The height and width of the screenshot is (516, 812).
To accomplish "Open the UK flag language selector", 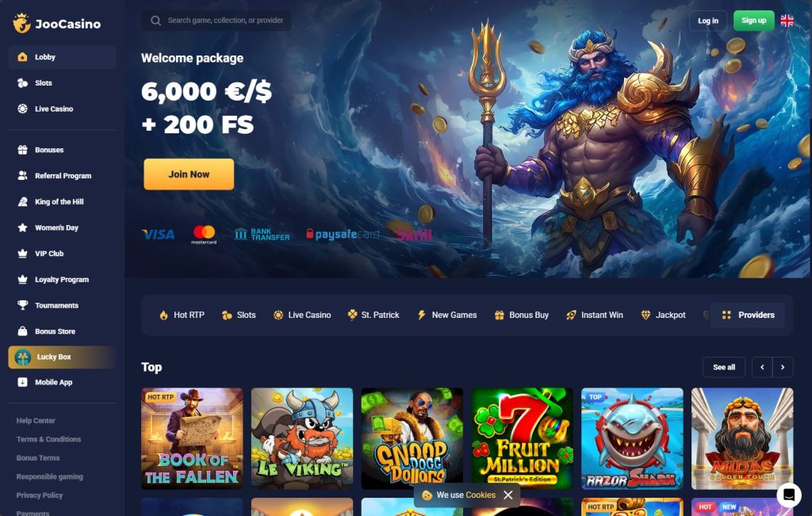I will [x=787, y=21].
